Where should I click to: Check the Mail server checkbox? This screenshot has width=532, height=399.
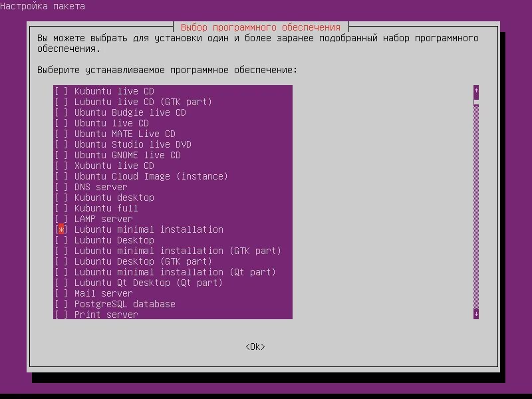[x=61, y=293]
